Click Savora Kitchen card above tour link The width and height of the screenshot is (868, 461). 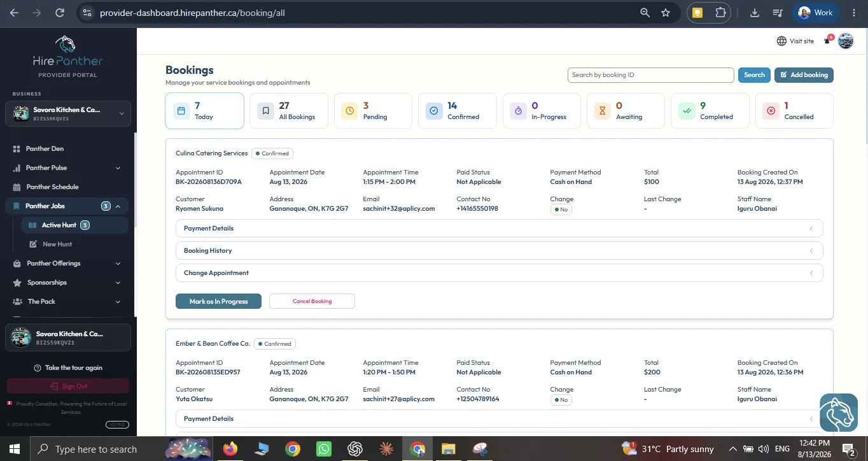tap(68, 337)
